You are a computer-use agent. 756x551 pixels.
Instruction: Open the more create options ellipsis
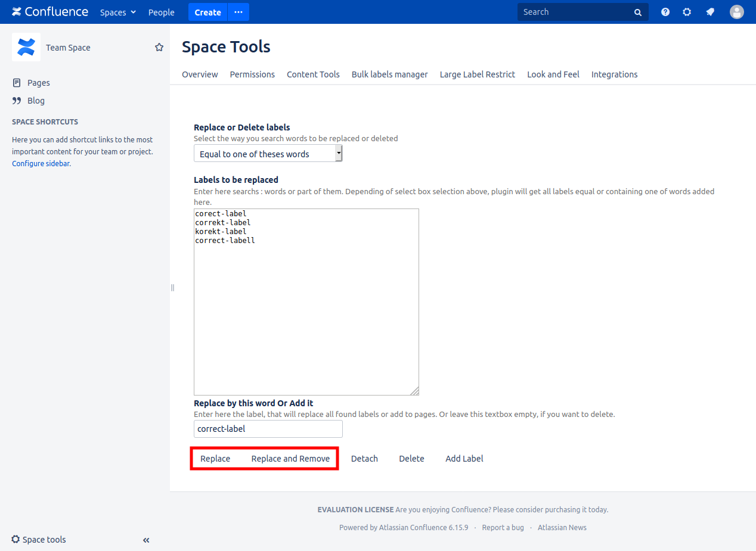click(238, 12)
